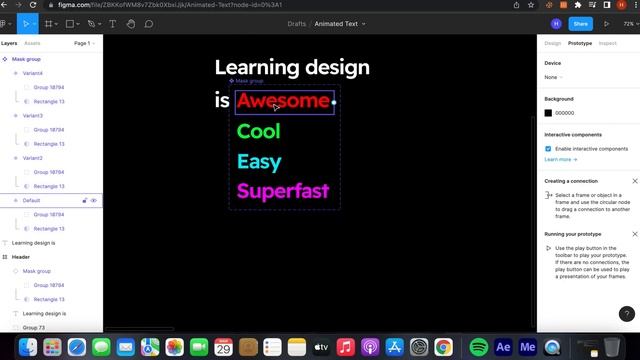Toggle Enable interactive components checkbox
The image size is (640, 360).
pos(548,149)
